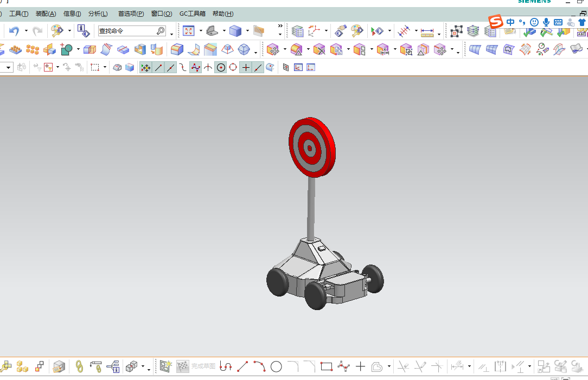
Task: Toggle the Quadrant Point snap
Action: 233,67
